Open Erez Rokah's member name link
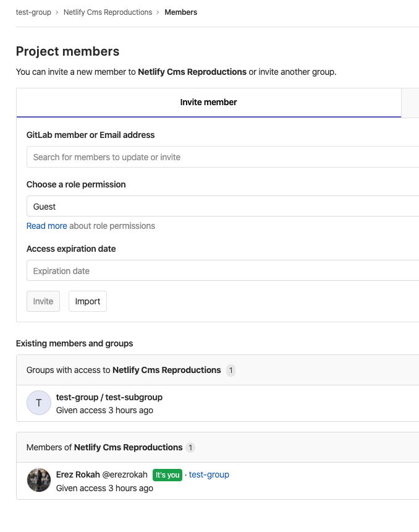This screenshot has width=419, height=532. click(78, 474)
